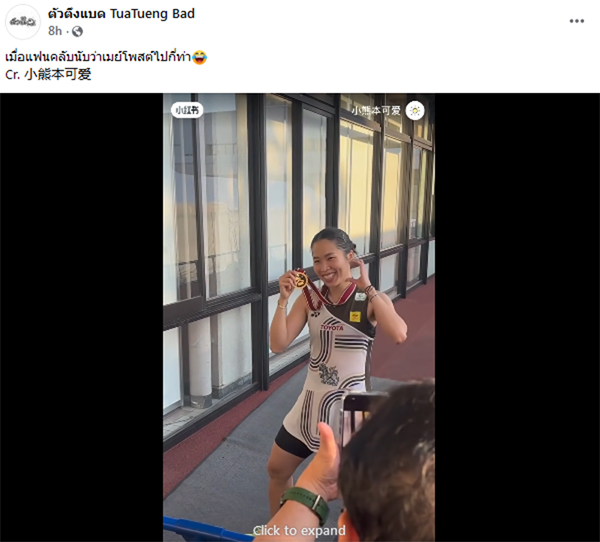
Task: Click the gold medal in the video
Action: tap(301, 279)
